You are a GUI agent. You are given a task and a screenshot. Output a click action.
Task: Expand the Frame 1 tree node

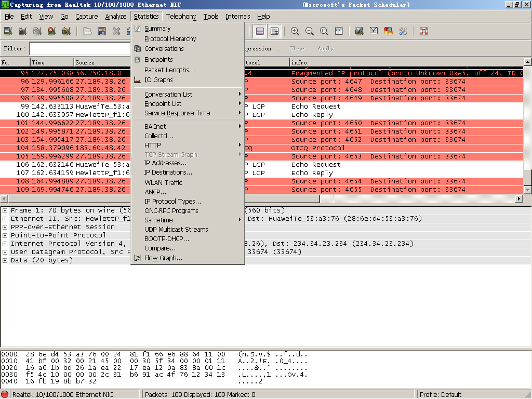point(5,210)
